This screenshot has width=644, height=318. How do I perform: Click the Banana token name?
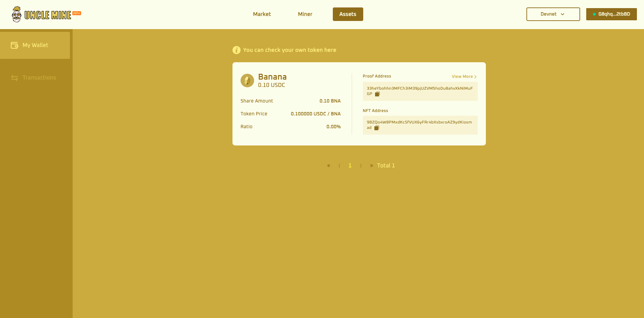coord(272,77)
